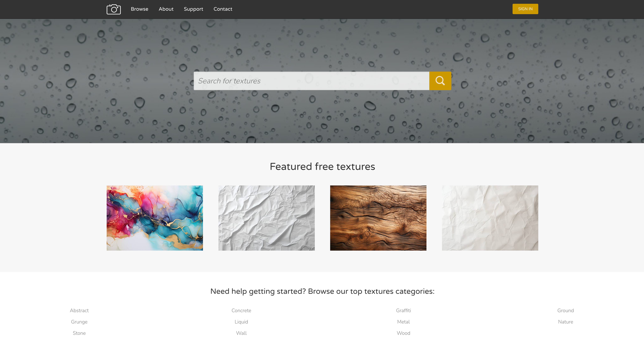Open the colorful abstract ink texture
The height and width of the screenshot is (342, 644).
[x=155, y=218]
